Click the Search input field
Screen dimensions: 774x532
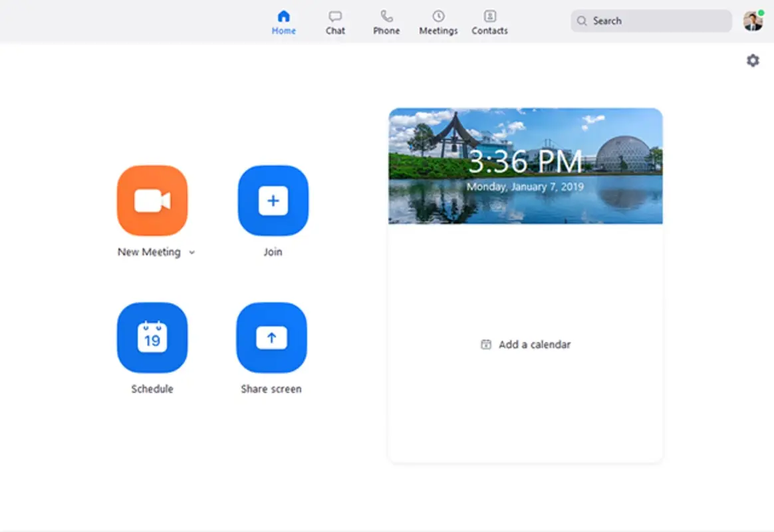click(x=650, y=21)
